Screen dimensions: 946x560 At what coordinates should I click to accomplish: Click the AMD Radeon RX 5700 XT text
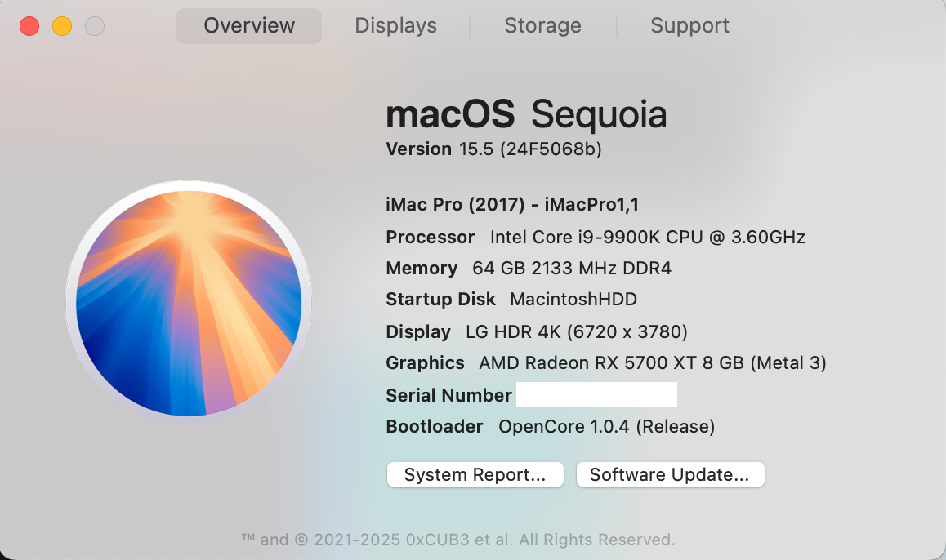click(652, 363)
